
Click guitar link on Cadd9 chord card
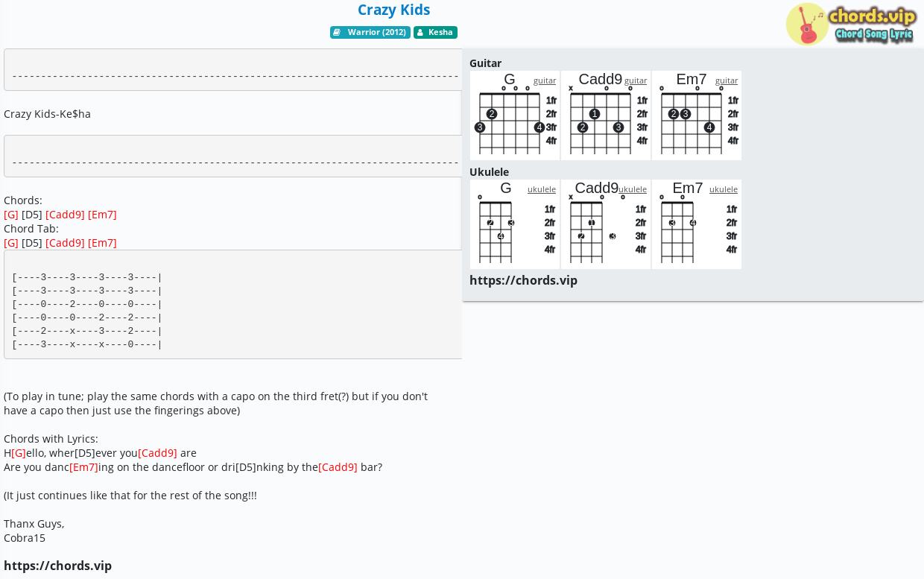[x=636, y=80]
